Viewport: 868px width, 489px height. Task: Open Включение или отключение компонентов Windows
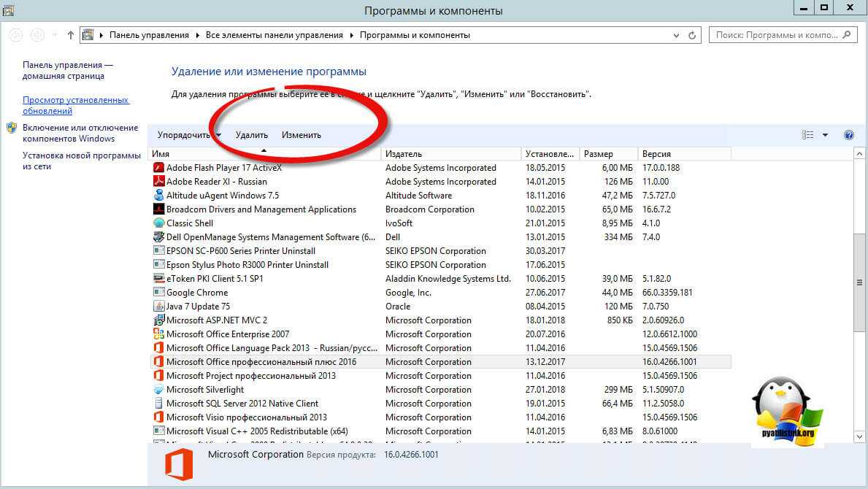pos(80,133)
